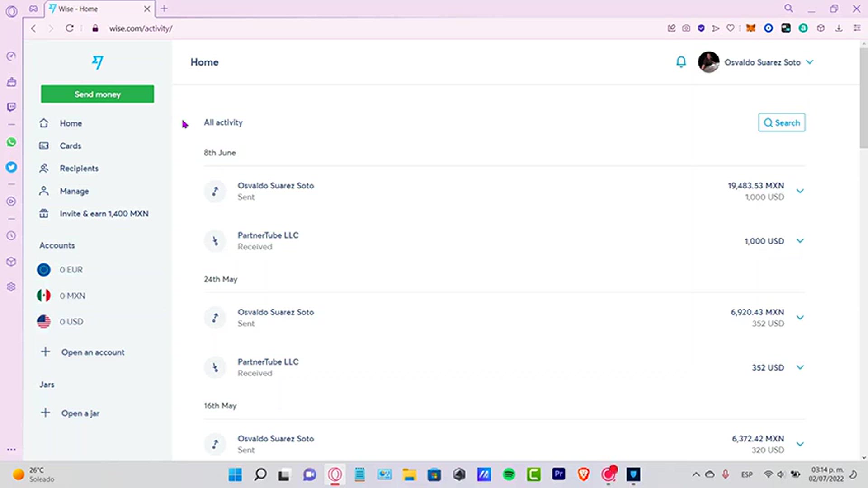Open Twitch in Opera sidebar
Screen dimensions: 868x488
[11, 107]
